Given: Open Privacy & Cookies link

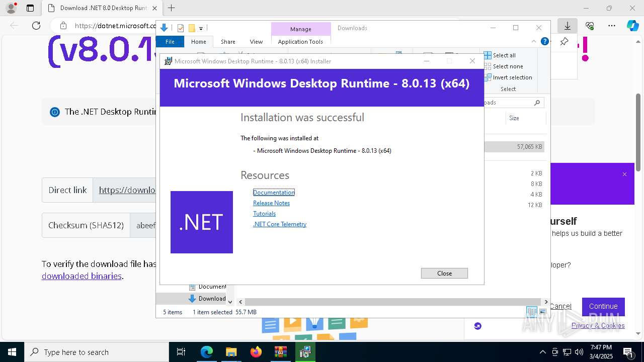Looking at the screenshot, I should pyautogui.click(x=598, y=325).
